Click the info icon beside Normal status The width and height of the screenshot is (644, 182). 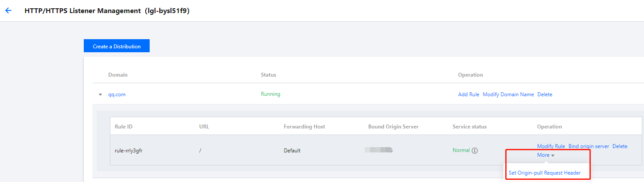click(475, 151)
